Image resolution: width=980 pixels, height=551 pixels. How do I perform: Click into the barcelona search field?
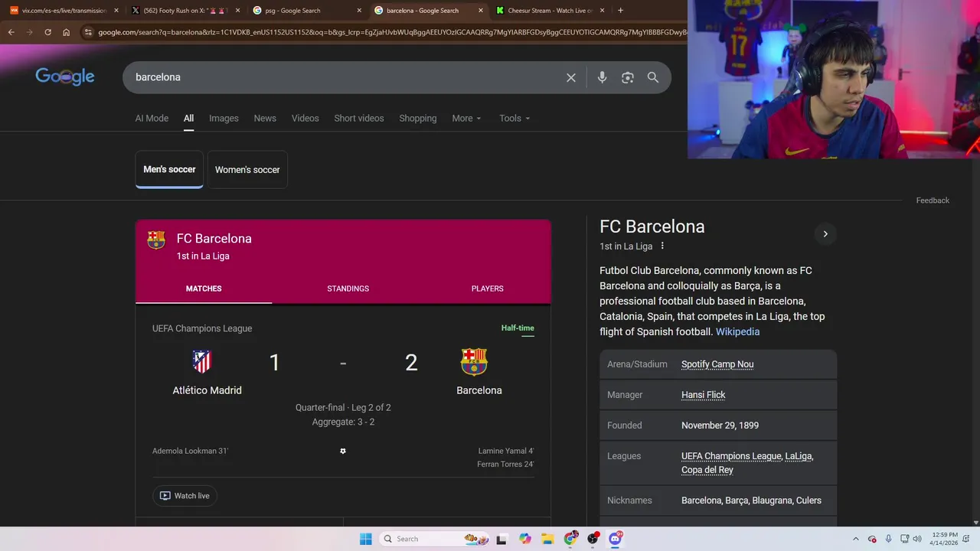[345, 77]
